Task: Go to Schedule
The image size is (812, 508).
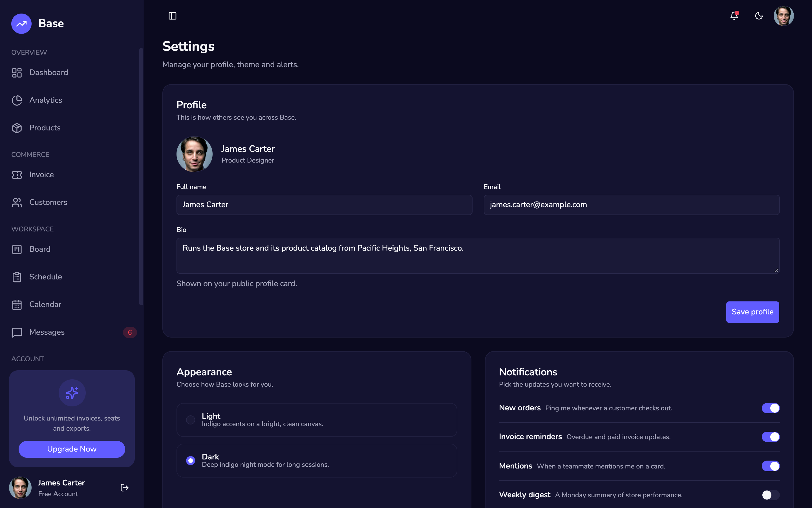Action: 72,277
